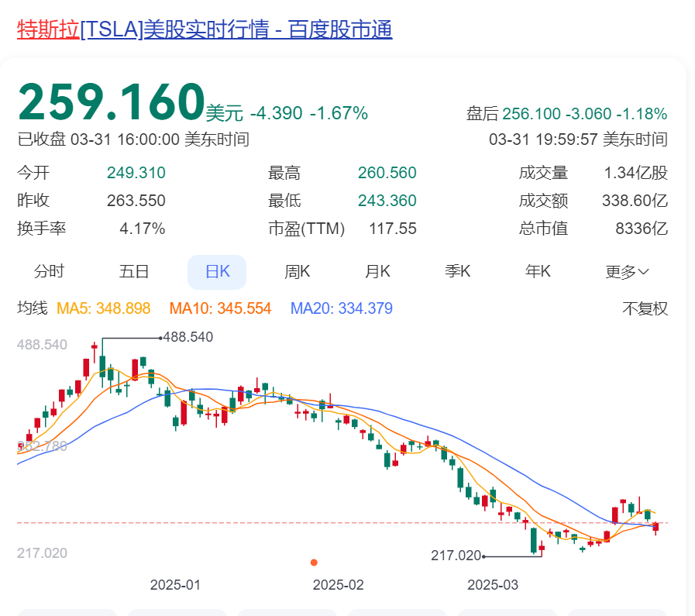Click the orange dot marker below the chart
Image resolution: width=695 pixels, height=616 pixels.
pos(314,563)
